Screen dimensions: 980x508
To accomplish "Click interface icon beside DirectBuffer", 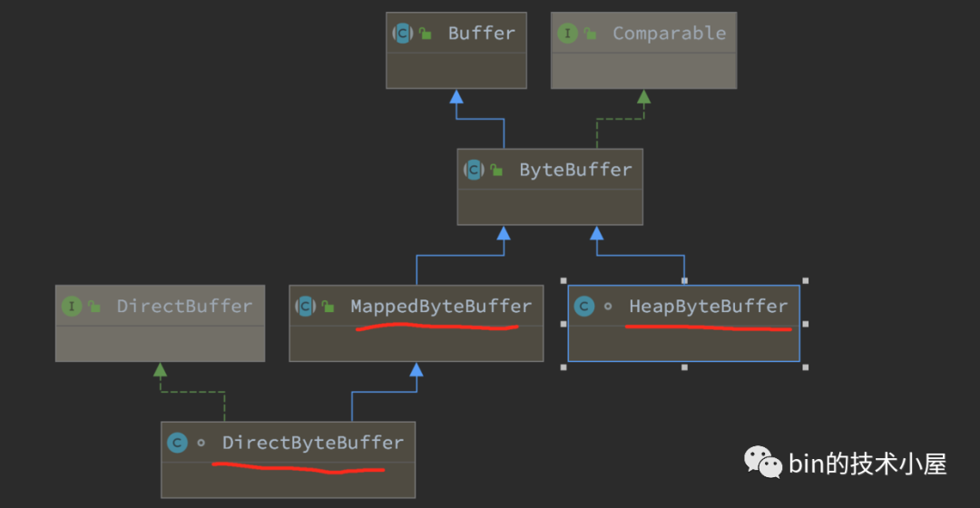I will click(72, 307).
